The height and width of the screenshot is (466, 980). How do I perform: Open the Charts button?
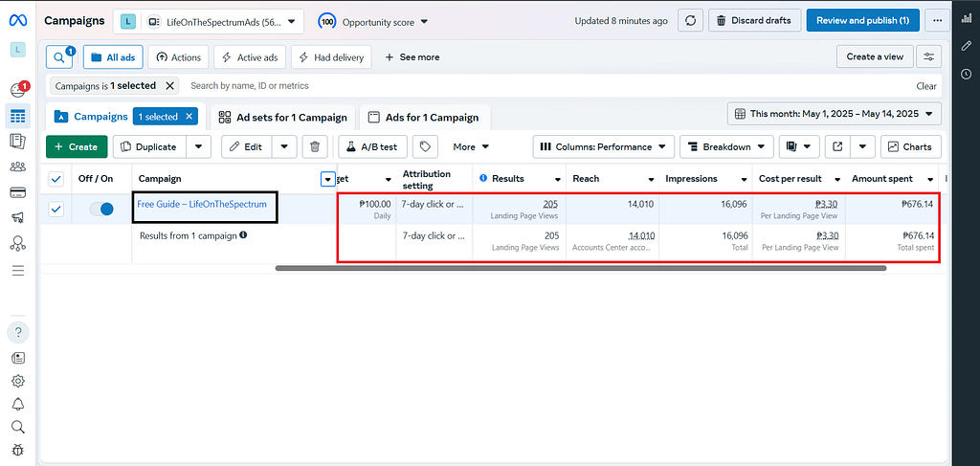(911, 146)
